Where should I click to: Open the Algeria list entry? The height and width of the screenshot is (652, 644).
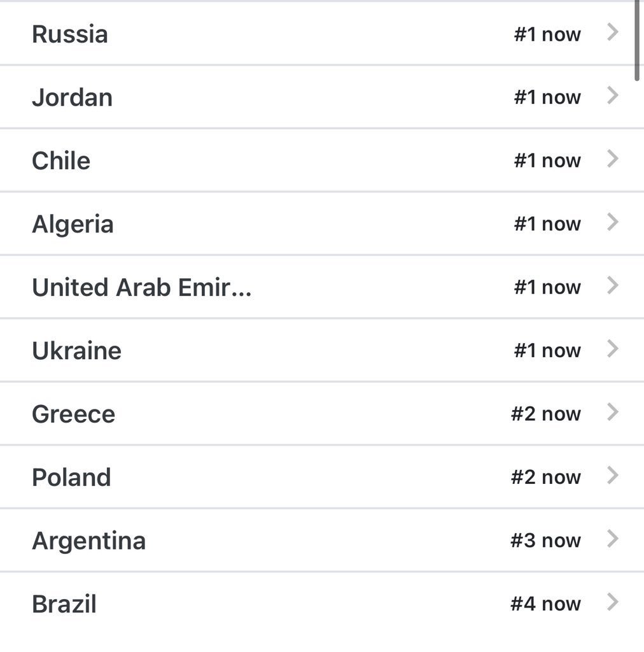point(73,224)
